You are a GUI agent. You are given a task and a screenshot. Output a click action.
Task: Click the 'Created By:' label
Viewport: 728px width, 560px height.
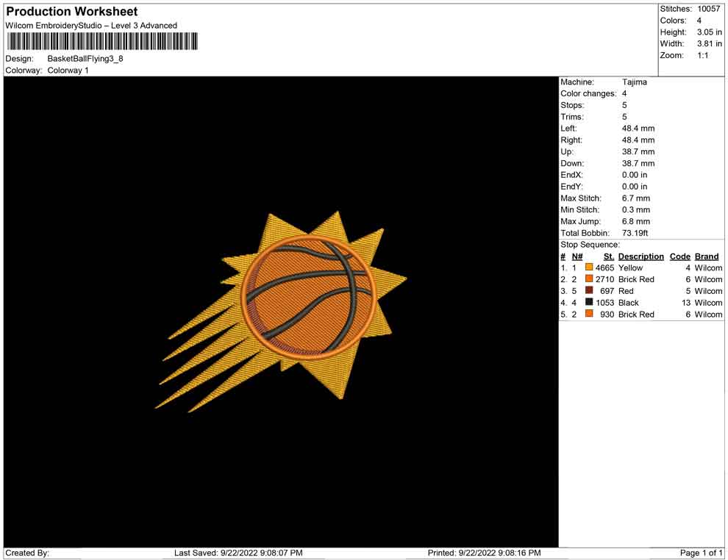click(x=27, y=553)
